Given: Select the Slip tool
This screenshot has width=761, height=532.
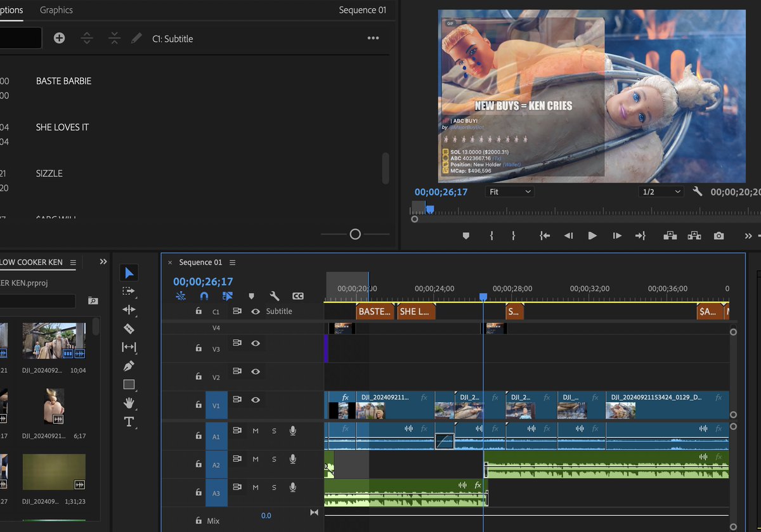Looking at the screenshot, I should (x=129, y=347).
